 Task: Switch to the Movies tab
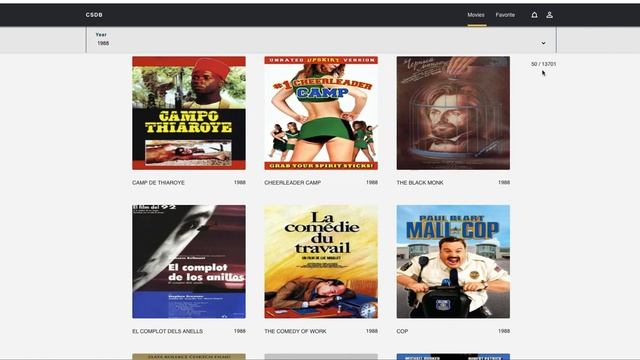(476, 15)
